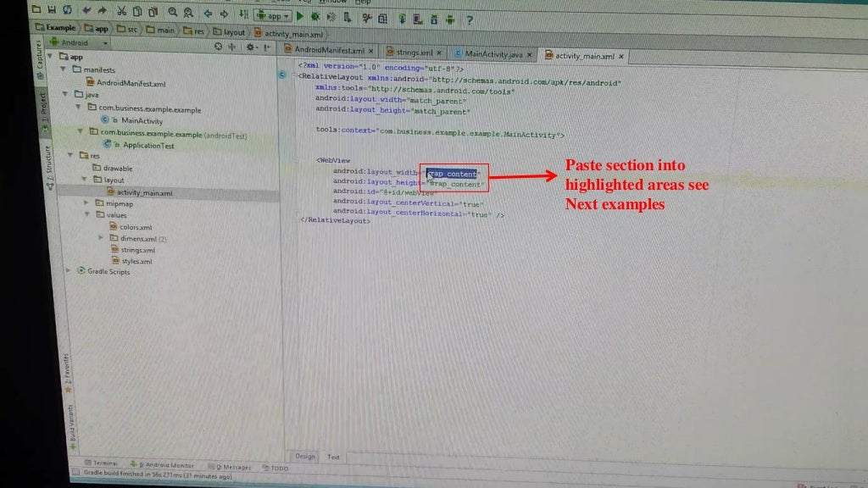This screenshot has height=488, width=868.
Task: Click the Example breadcrumb
Action: click(55, 27)
